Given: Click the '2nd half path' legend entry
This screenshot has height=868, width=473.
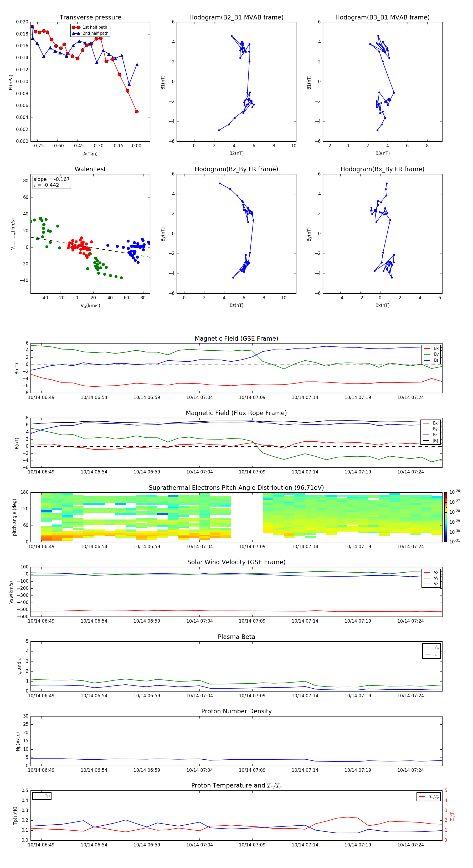Looking at the screenshot, I should (90, 33).
